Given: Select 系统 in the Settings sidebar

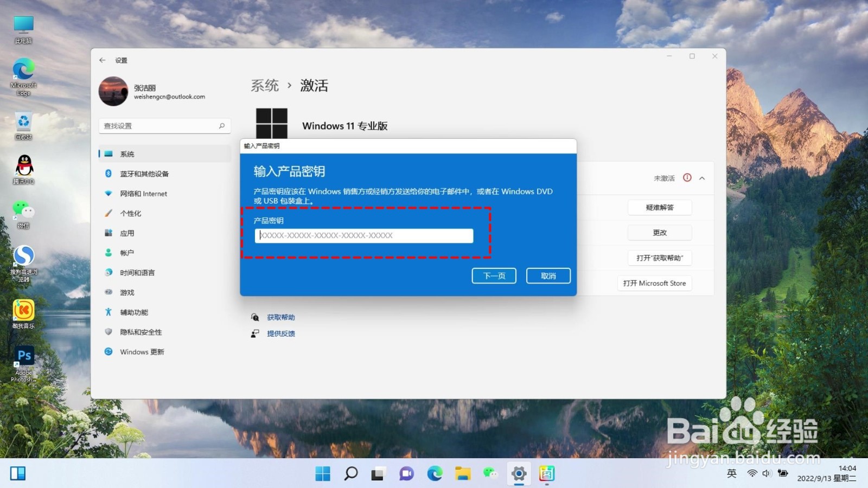Looking at the screenshot, I should (x=126, y=153).
